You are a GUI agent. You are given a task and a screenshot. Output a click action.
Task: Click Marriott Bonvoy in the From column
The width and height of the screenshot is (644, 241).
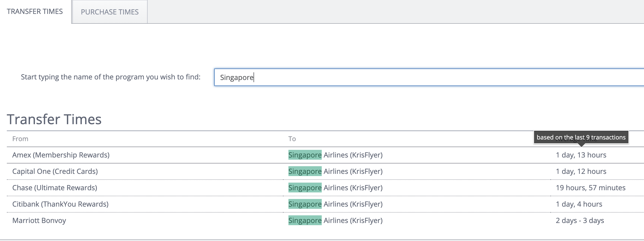point(39,221)
